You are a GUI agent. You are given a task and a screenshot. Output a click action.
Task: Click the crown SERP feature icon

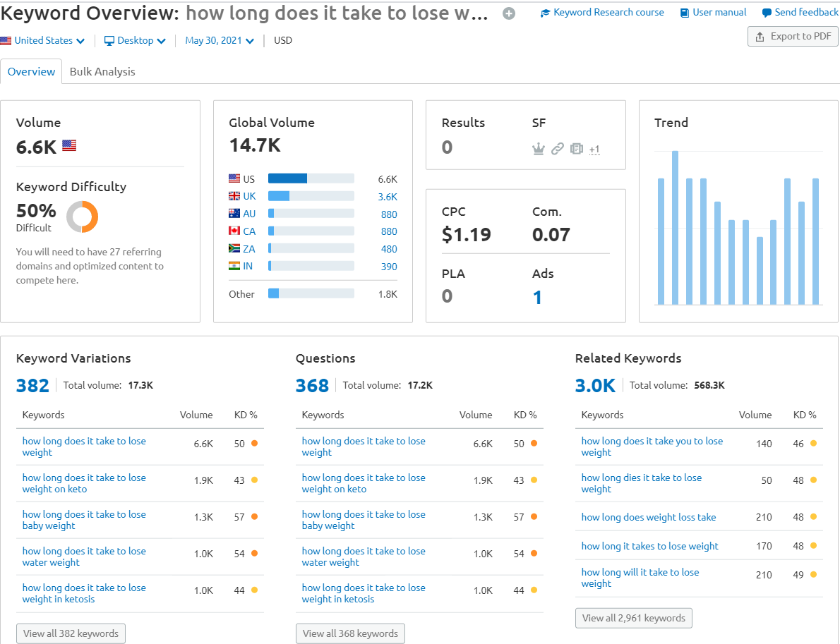[539, 149]
